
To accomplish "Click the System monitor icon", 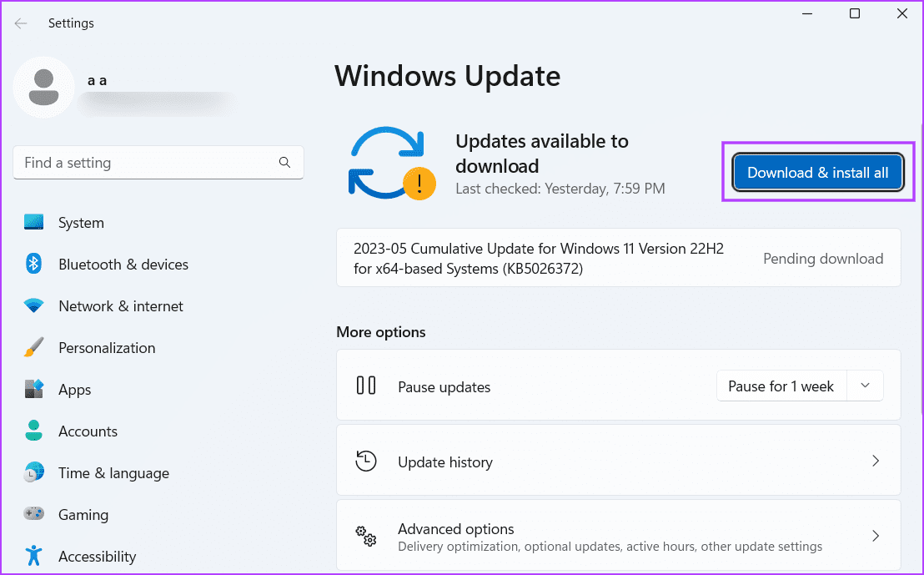I will click(x=33, y=222).
